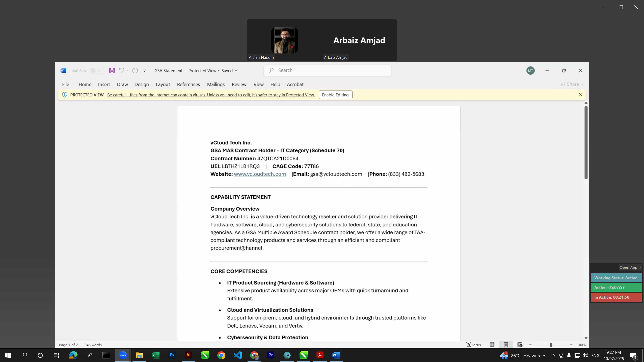
Task: Open the Windows Start menu
Action: pos(8,355)
